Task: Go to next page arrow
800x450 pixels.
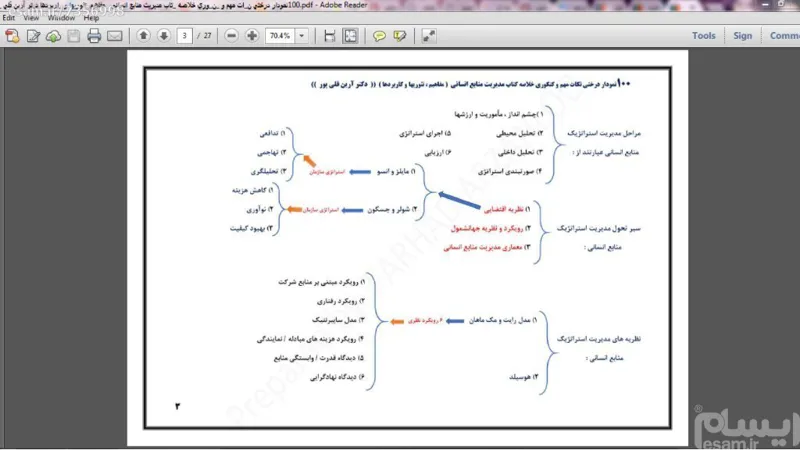Action: [x=164, y=36]
